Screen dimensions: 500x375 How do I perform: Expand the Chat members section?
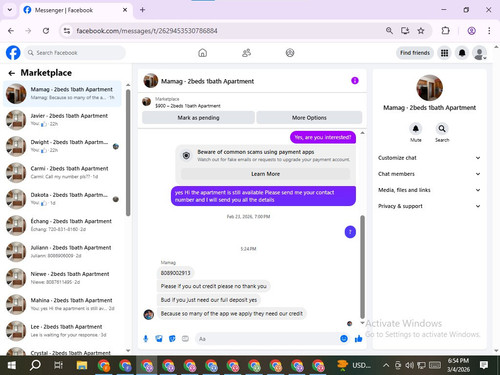click(x=429, y=174)
